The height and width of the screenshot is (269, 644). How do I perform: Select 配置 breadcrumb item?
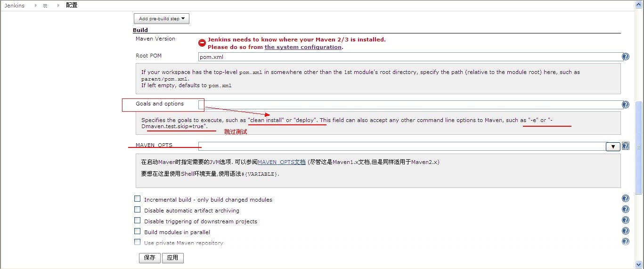coord(72,5)
